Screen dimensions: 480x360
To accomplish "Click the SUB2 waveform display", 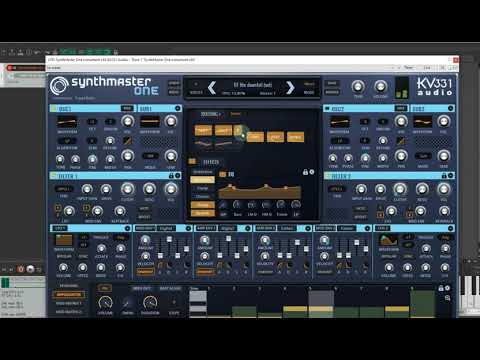I will pos(423,122).
